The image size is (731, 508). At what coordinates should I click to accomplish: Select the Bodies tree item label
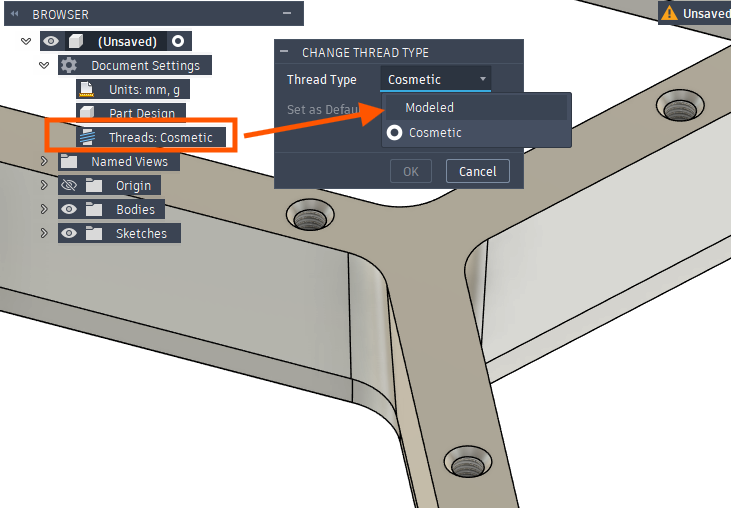[135, 209]
